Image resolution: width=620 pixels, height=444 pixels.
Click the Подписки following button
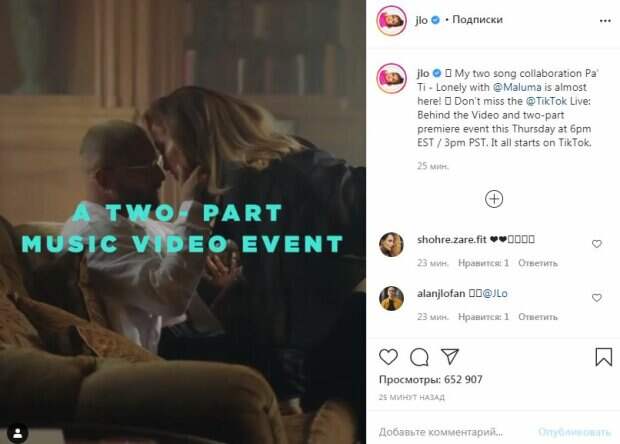[x=477, y=19]
